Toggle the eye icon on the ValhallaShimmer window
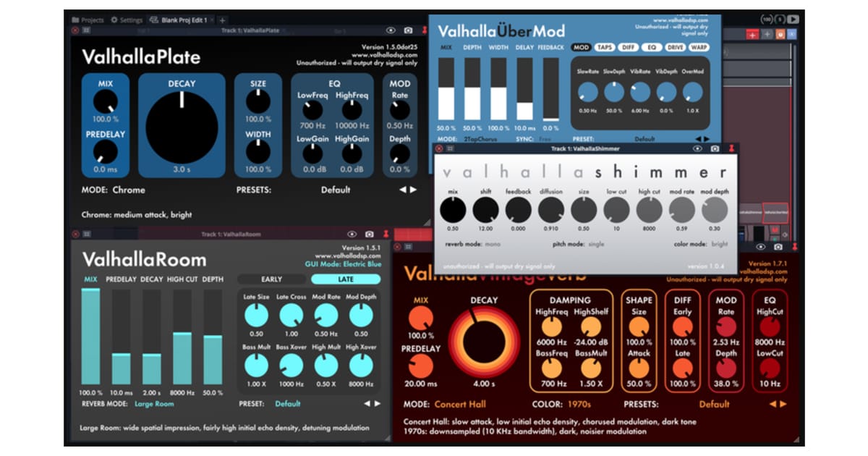Viewport: 868px width, 456px height. tap(697, 148)
